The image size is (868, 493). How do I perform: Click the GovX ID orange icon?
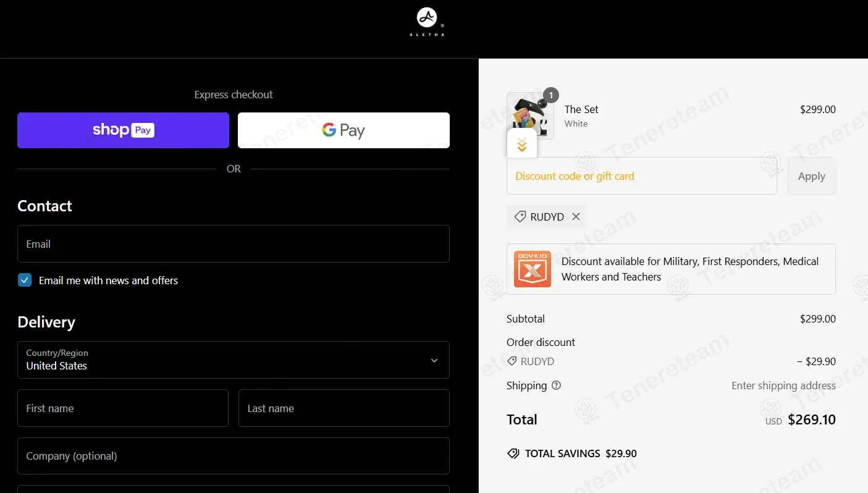coord(532,269)
